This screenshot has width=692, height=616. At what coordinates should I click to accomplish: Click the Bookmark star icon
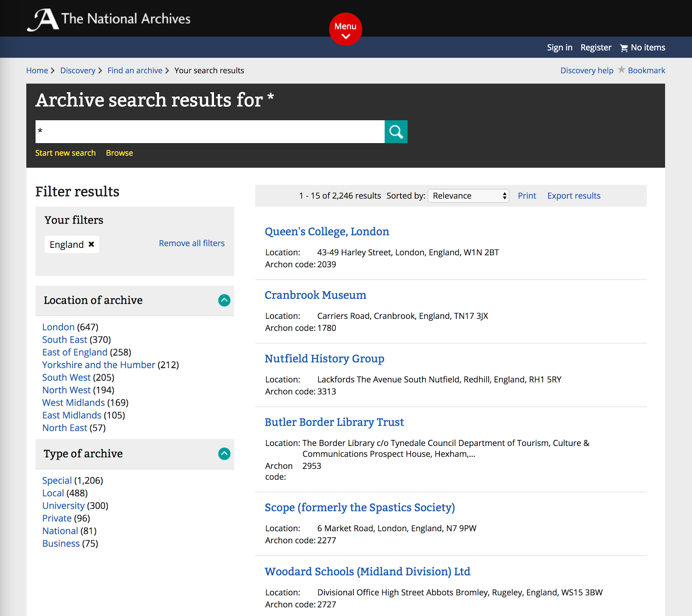point(622,70)
